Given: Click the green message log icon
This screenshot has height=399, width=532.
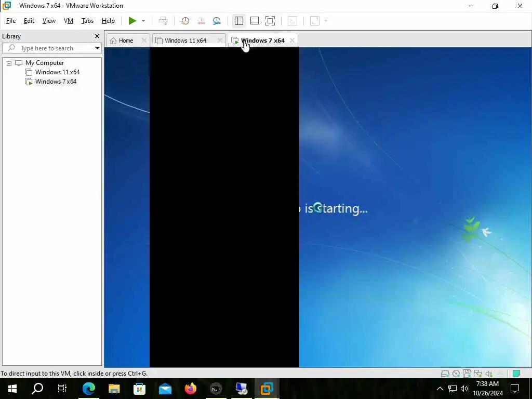Looking at the screenshot, I should pyautogui.click(x=516, y=374).
